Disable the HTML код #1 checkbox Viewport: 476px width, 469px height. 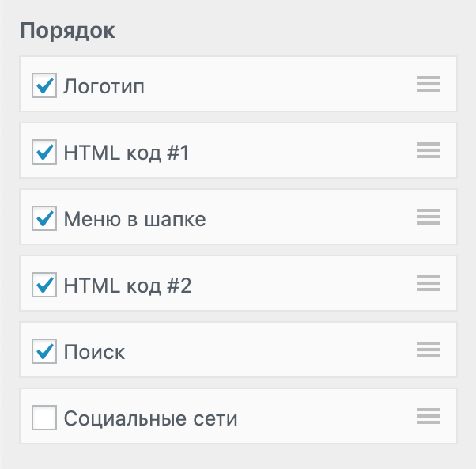[x=44, y=152]
